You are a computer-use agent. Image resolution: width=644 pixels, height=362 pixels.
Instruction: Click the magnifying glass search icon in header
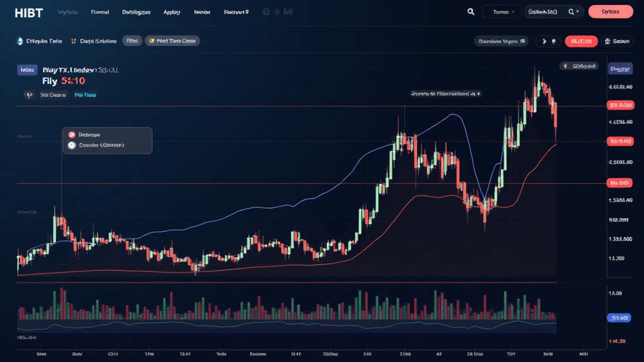point(470,11)
